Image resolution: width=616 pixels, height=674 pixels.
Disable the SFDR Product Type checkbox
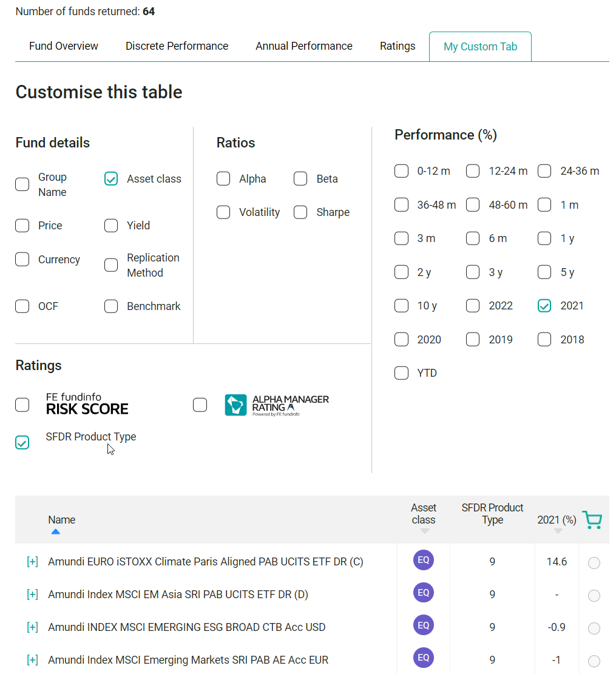22,443
